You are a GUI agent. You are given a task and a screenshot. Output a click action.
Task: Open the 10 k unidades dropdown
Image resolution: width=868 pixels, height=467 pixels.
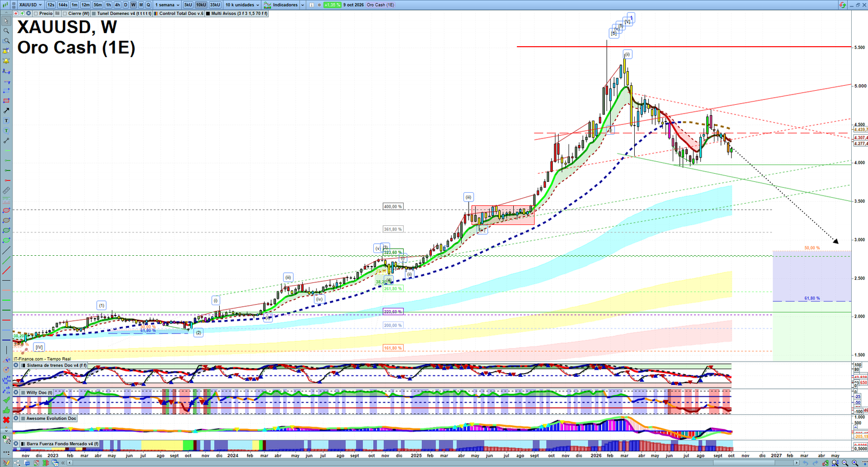pyautogui.click(x=242, y=5)
